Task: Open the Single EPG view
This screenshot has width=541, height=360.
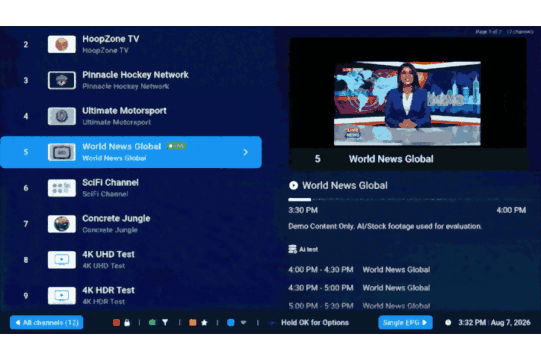Action: coord(405,322)
